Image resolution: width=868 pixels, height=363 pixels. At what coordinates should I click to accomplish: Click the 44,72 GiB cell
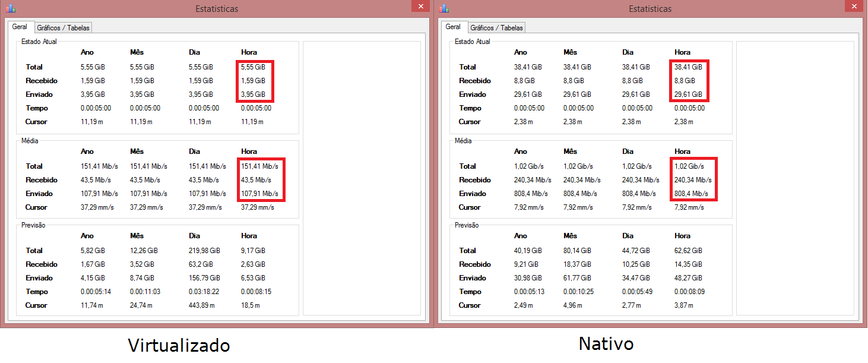[636, 251]
